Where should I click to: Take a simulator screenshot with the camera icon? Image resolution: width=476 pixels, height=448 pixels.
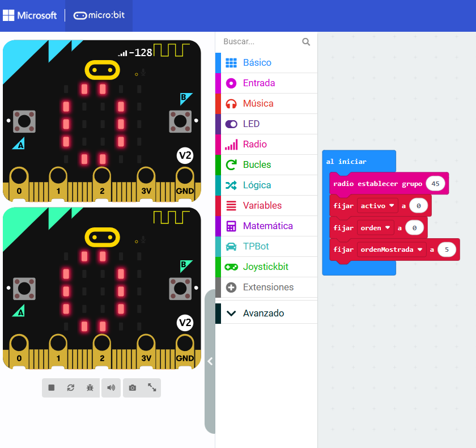[x=133, y=387]
